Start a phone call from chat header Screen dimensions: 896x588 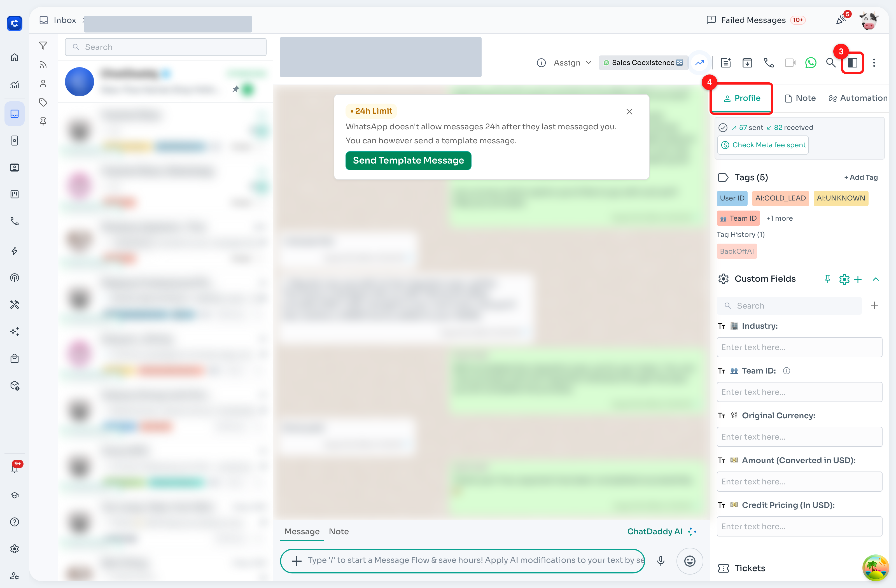tap(768, 62)
